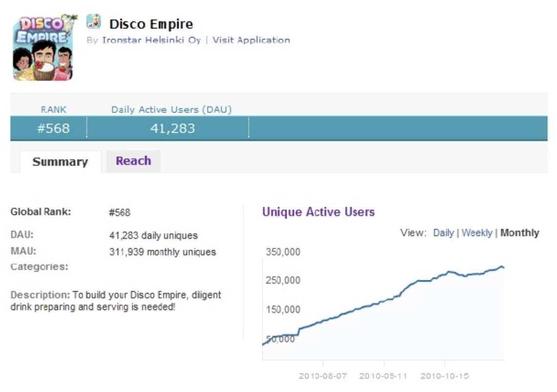Click the Description text about Disco Empire

point(116,301)
